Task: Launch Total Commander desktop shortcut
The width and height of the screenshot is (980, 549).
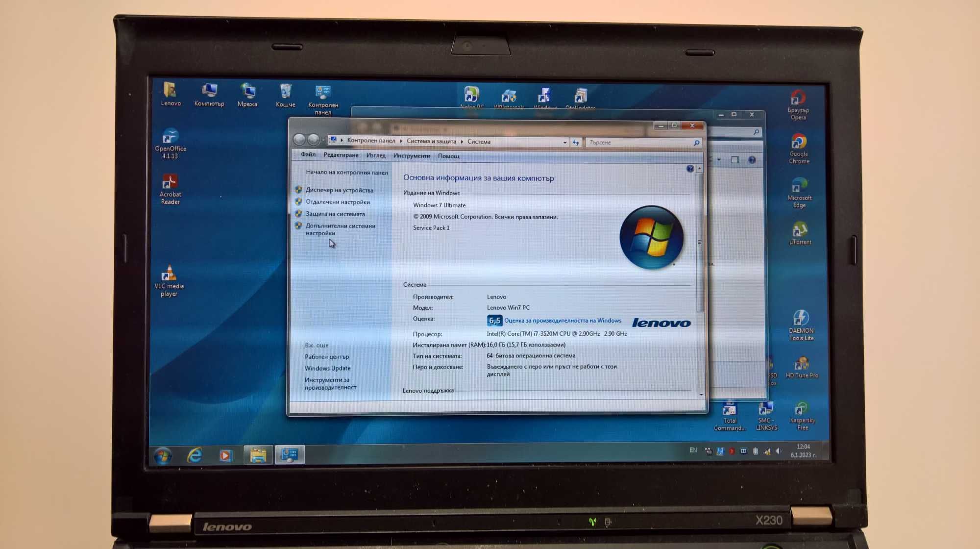Action: coord(730,417)
